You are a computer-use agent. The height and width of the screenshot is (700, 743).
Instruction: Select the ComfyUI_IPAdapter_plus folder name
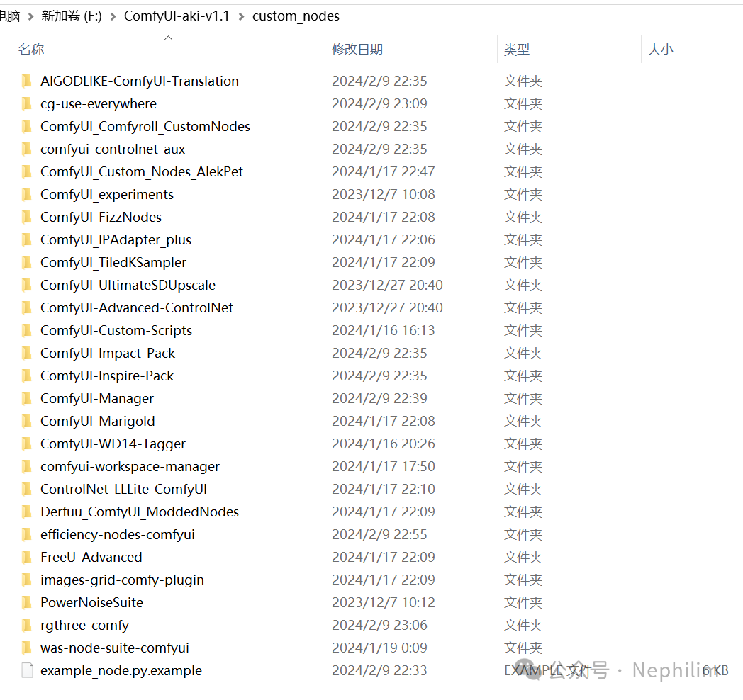pyautogui.click(x=116, y=240)
